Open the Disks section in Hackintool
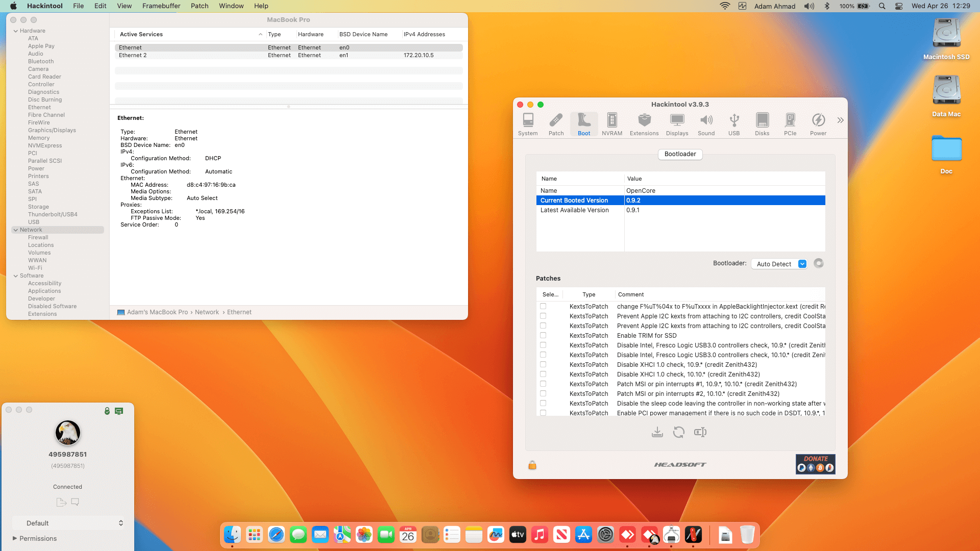The width and height of the screenshot is (980, 551). (762, 124)
